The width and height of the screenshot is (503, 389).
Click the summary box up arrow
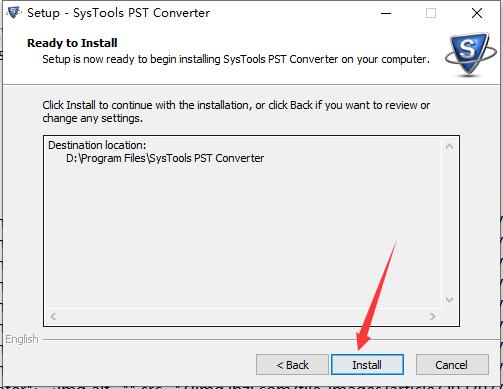click(449, 146)
